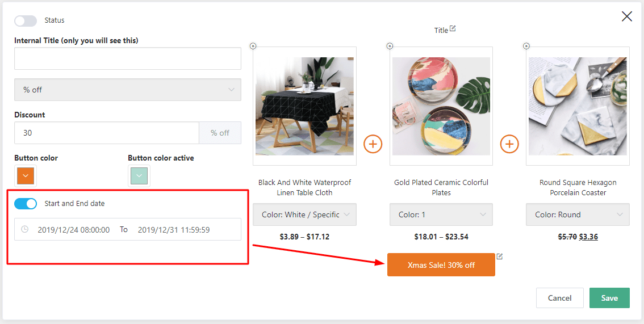Toggle the Status switch
The width and height of the screenshot is (644, 324).
pyautogui.click(x=26, y=21)
